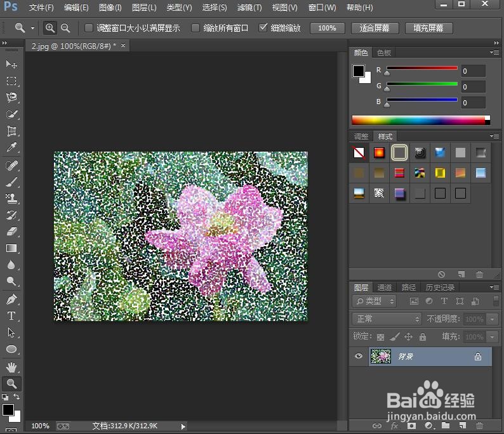Open the layer filter 类型 dropdown
The height and width of the screenshot is (434, 504).
coord(375,301)
